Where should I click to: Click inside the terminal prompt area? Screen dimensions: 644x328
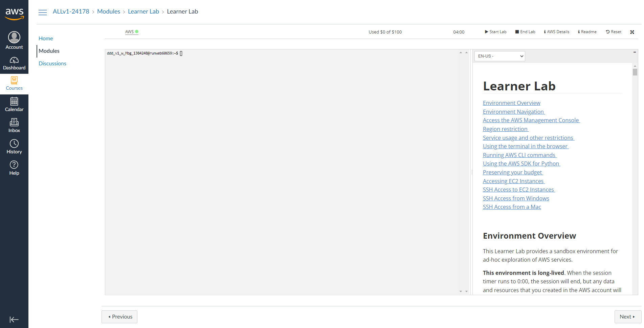coord(281,169)
